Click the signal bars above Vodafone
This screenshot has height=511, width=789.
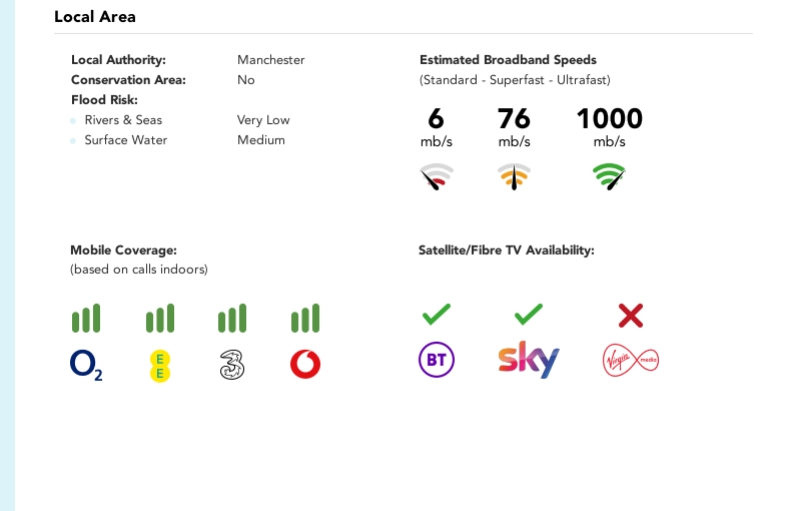[x=305, y=319]
